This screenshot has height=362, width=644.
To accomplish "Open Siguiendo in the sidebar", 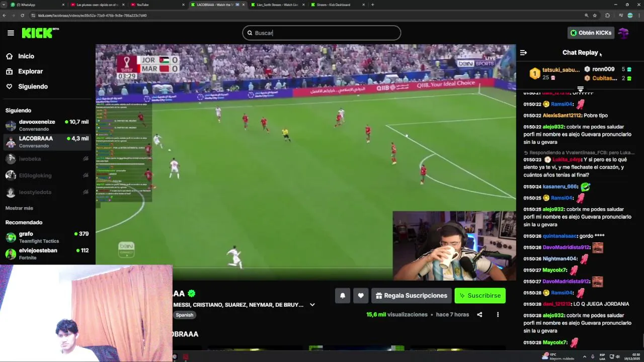I will click(x=33, y=86).
